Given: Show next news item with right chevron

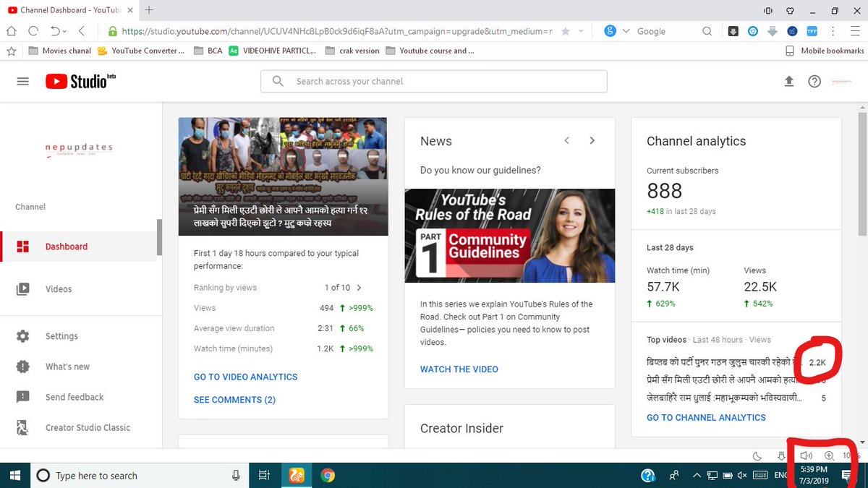Looking at the screenshot, I should pyautogui.click(x=592, y=140).
